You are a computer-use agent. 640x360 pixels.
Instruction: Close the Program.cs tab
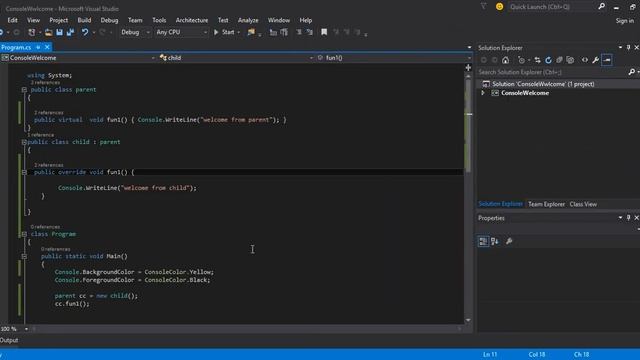47,47
